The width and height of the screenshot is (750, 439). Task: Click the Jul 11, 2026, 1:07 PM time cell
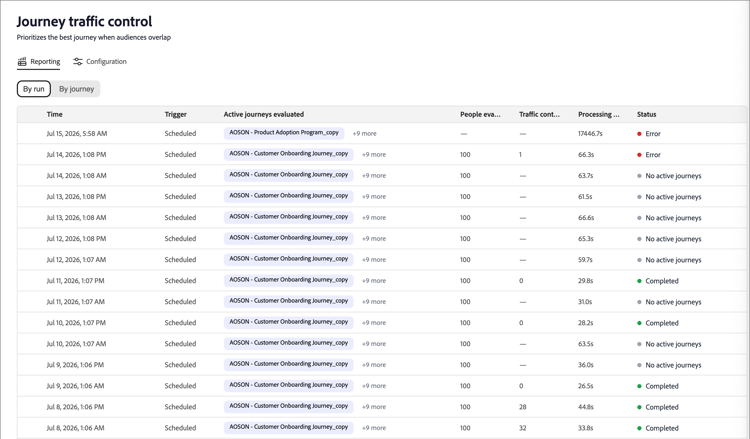coord(75,281)
